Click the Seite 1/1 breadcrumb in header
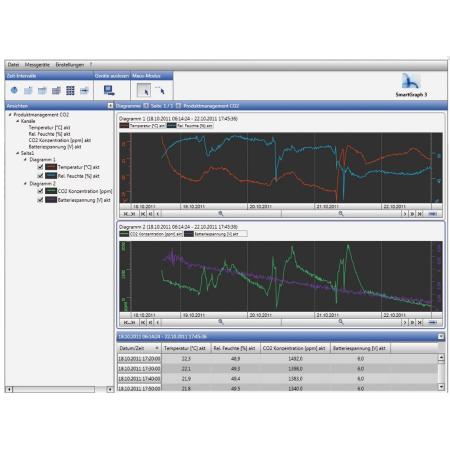The image size is (450, 450). pyautogui.click(x=162, y=106)
